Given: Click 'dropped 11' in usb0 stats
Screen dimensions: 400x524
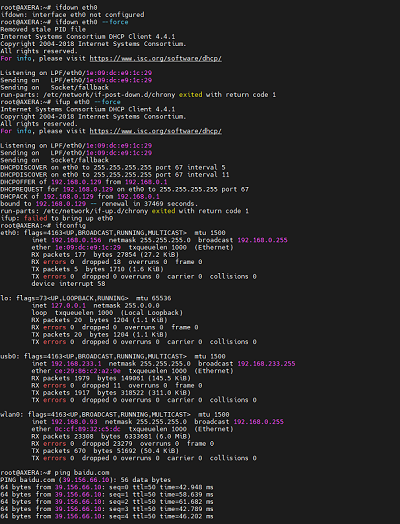Looking at the screenshot, I should (101, 385).
